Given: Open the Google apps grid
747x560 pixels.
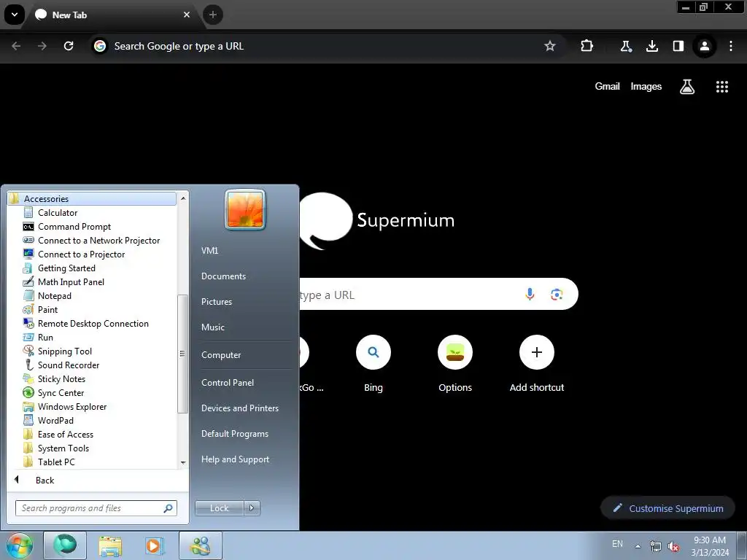Looking at the screenshot, I should click(x=722, y=87).
